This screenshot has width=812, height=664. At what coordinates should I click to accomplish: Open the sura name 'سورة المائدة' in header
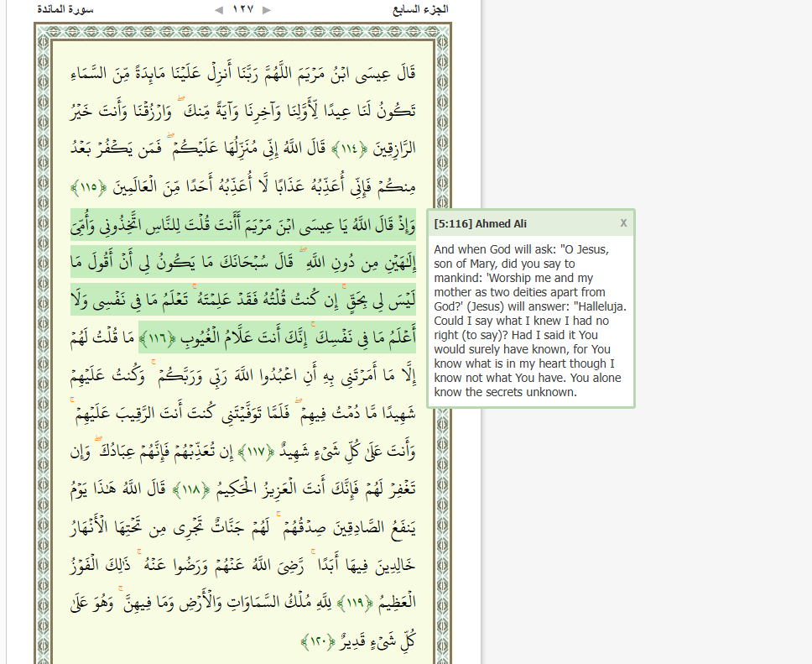(x=65, y=9)
